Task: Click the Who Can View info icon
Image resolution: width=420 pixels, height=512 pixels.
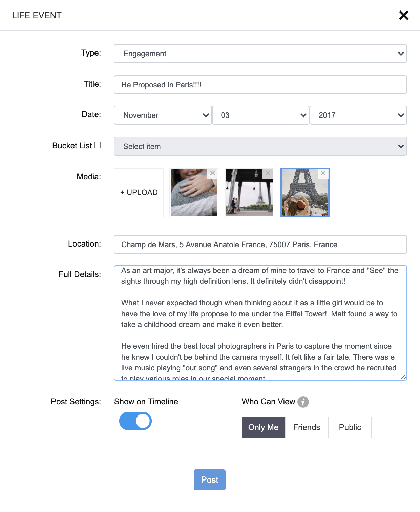Action: [303, 402]
